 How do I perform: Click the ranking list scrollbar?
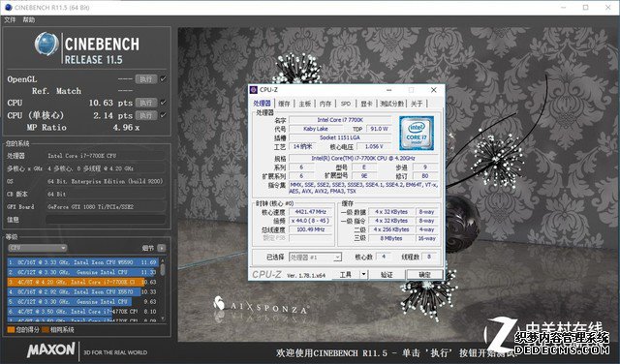click(163, 289)
